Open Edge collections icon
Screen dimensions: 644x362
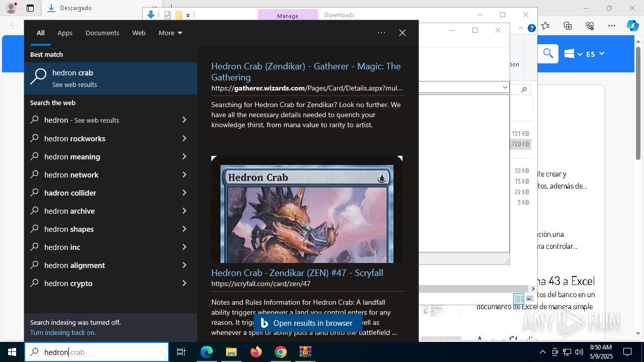[568, 26]
